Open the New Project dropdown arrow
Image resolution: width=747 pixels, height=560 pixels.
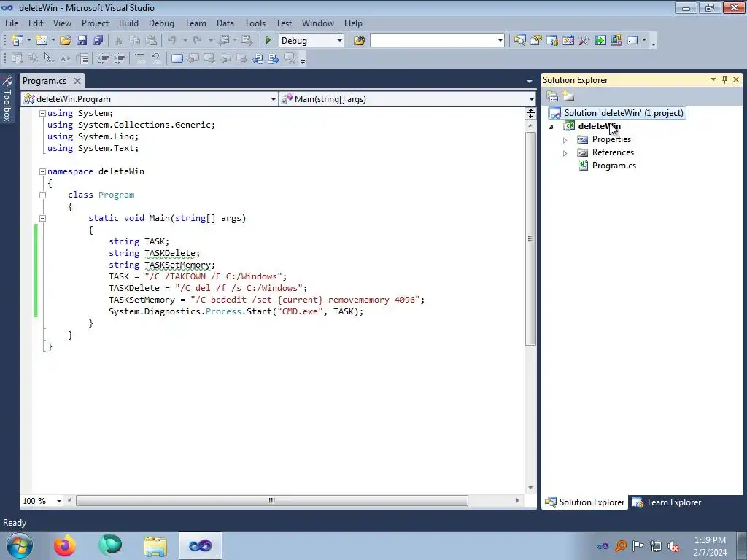point(28,41)
